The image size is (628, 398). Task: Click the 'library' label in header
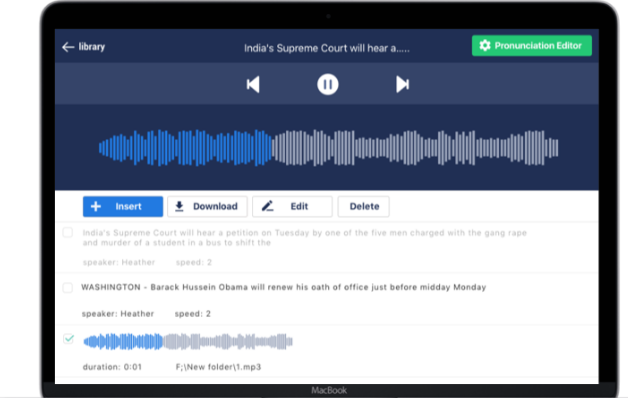click(x=92, y=47)
